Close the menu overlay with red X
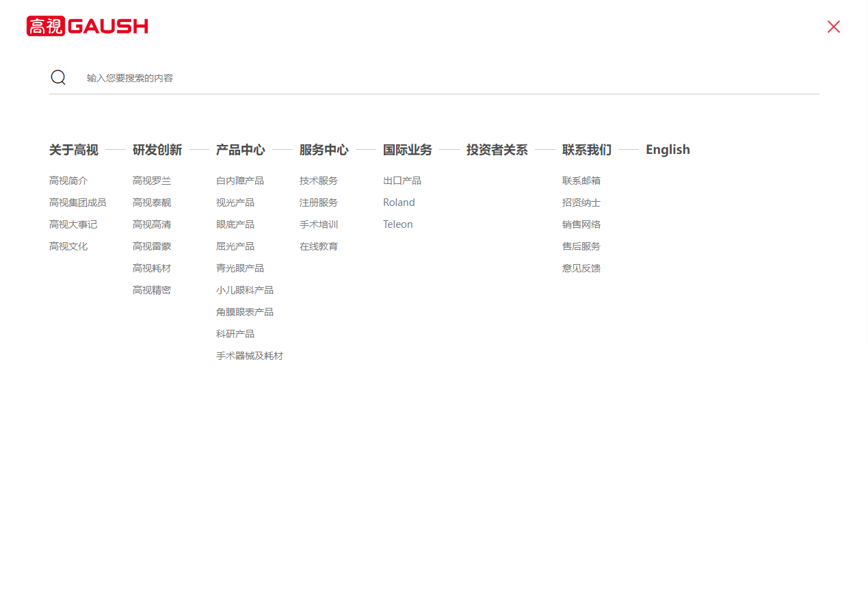The height and width of the screenshot is (589, 868). [833, 27]
